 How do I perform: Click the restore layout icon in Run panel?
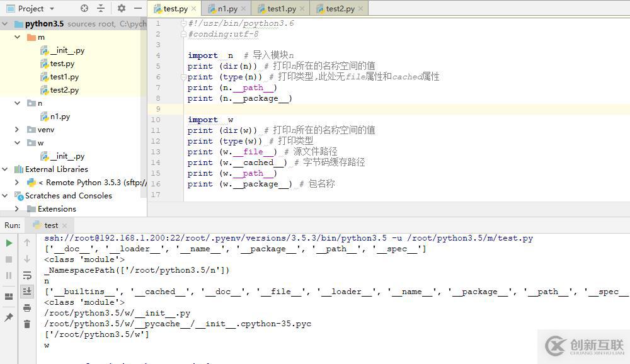click(9, 297)
